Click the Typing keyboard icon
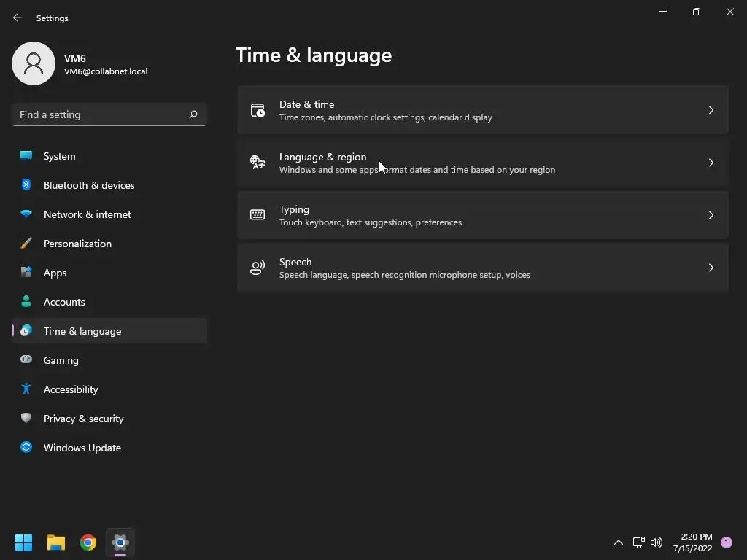 pos(258,215)
